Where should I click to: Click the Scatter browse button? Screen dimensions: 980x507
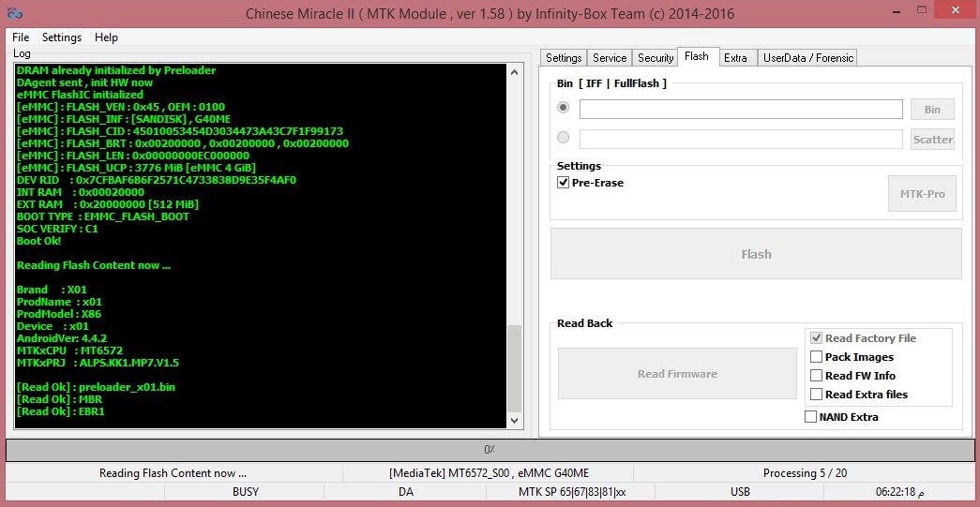(x=932, y=140)
